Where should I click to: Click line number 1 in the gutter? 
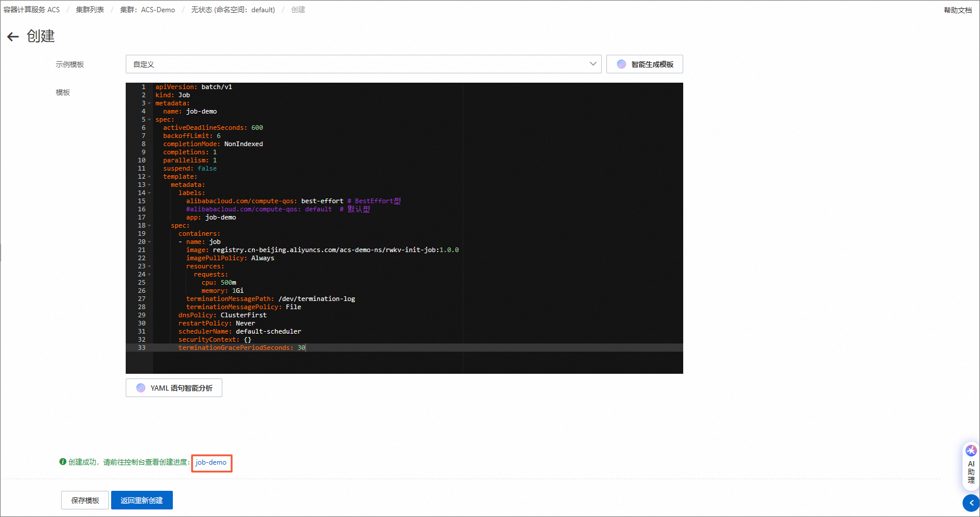[143, 87]
